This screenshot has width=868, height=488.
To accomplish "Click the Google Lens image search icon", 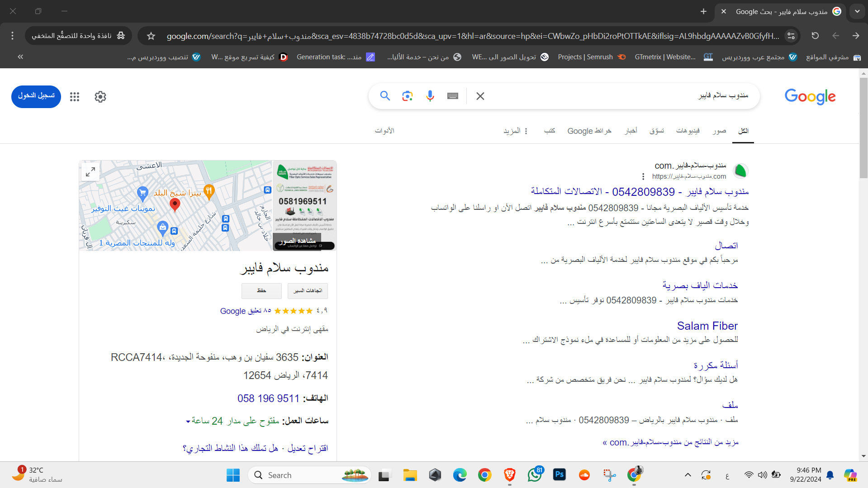I will [407, 96].
